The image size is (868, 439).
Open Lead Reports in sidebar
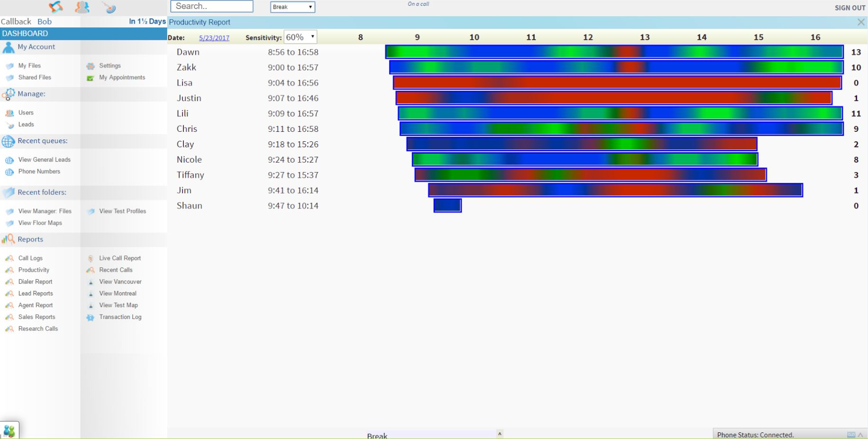36,293
